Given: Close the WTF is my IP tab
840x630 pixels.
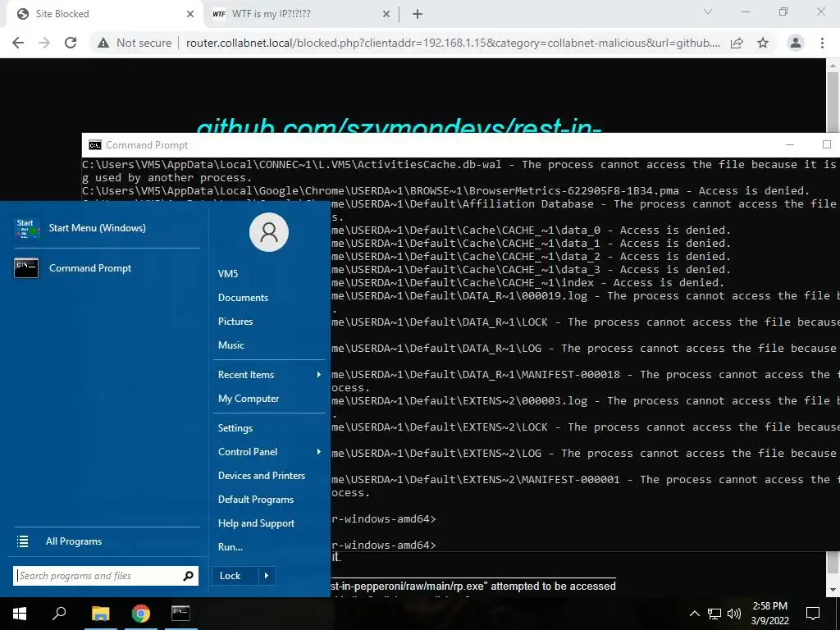Looking at the screenshot, I should pyautogui.click(x=386, y=14).
